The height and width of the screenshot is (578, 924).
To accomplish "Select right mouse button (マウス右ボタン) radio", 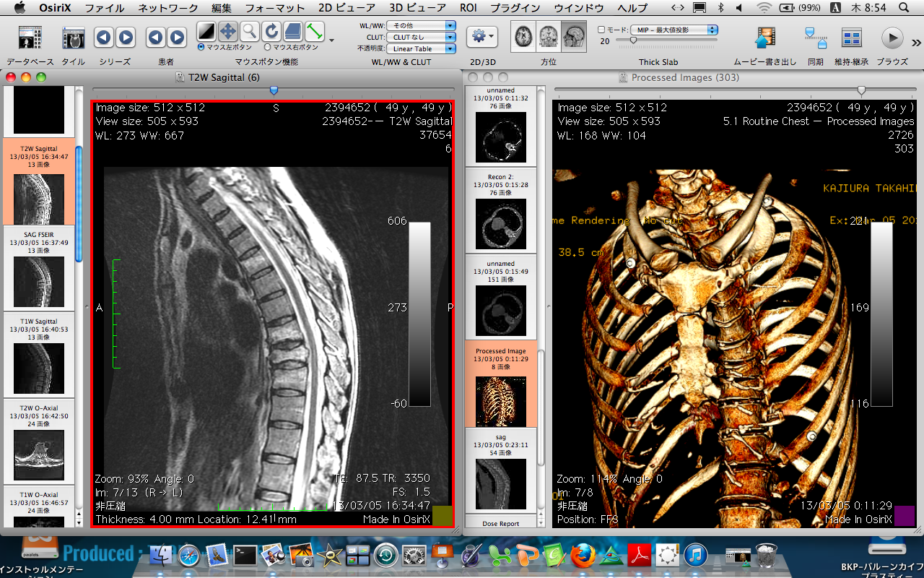I will tap(269, 47).
